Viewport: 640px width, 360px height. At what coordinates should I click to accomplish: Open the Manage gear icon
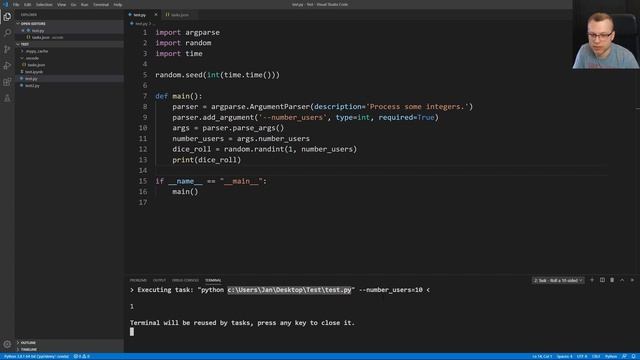tap(7, 344)
